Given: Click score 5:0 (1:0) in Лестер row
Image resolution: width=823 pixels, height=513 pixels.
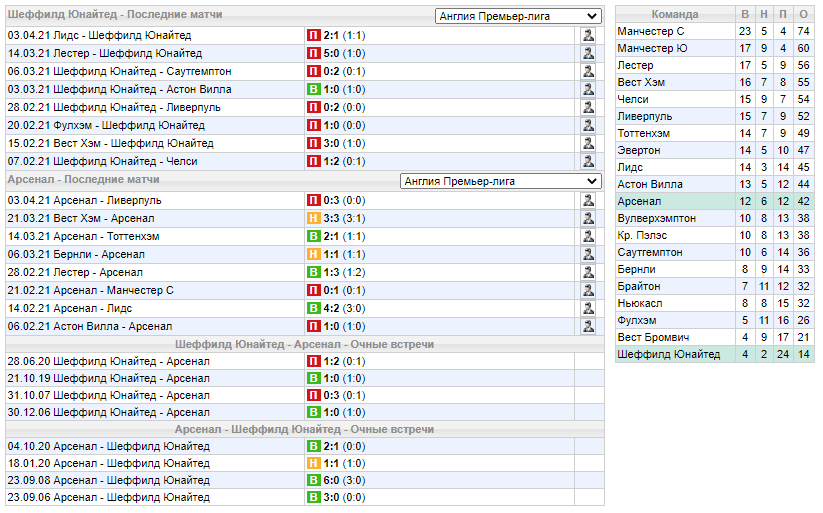Looking at the screenshot, I should pos(344,53).
